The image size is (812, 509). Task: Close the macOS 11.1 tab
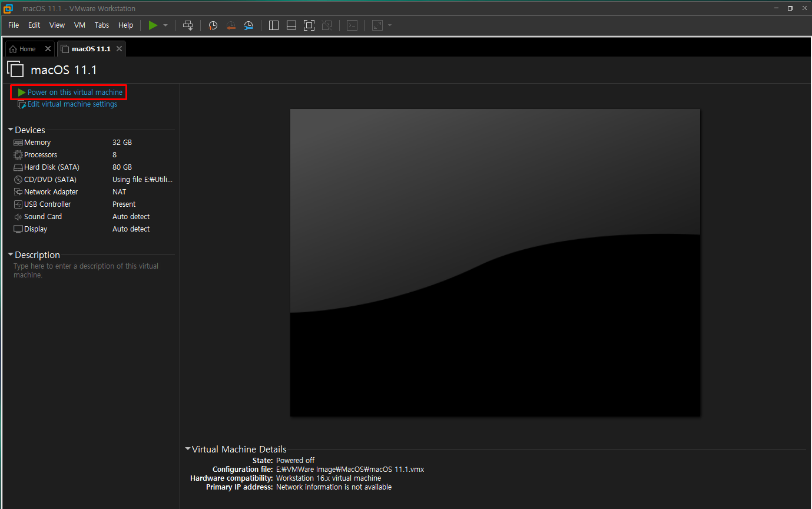pyautogui.click(x=119, y=49)
